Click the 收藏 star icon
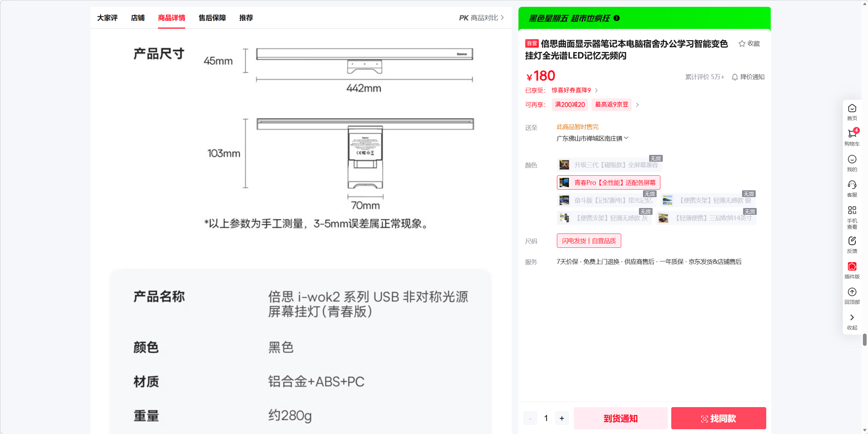The height and width of the screenshot is (434, 868). [x=742, y=44]
